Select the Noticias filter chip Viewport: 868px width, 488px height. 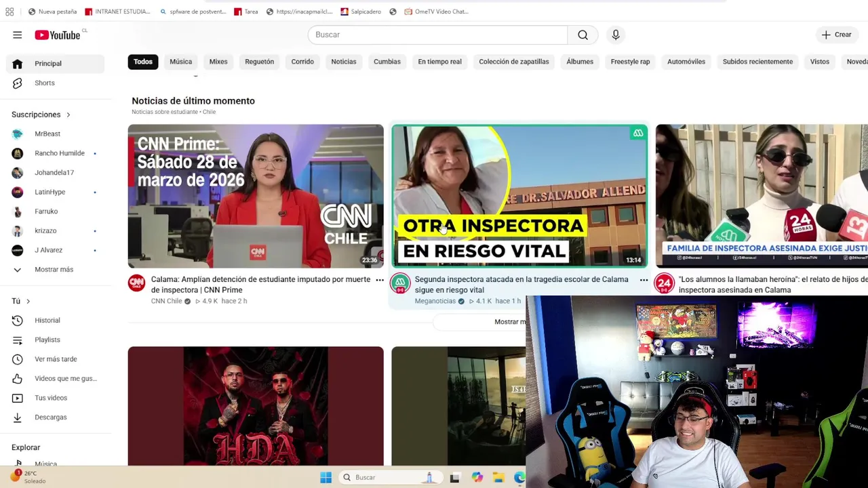point(344,62)
